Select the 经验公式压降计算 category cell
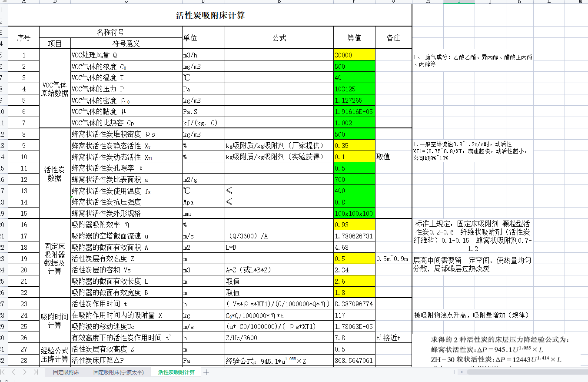The height and width of the screenshot is (382, 588). (x=55, y=355)
